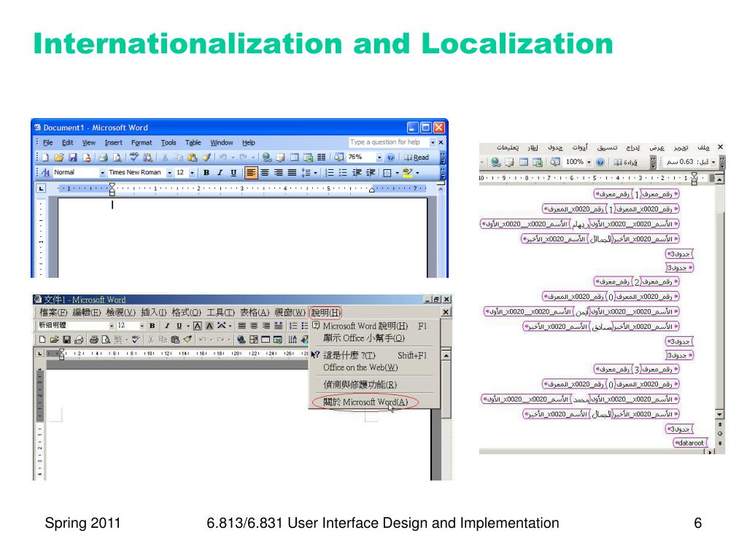Open the ملف menu in Arabic Word

coord(703,147)
